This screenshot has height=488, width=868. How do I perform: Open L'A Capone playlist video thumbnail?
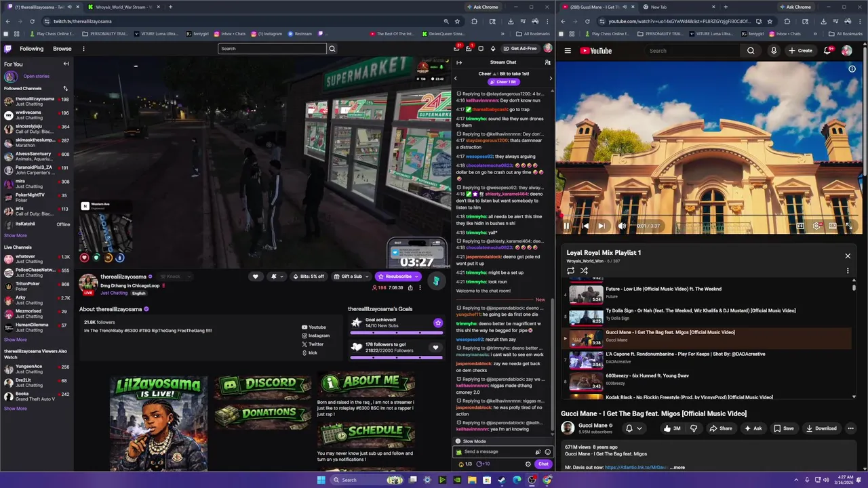click(585, 360)
